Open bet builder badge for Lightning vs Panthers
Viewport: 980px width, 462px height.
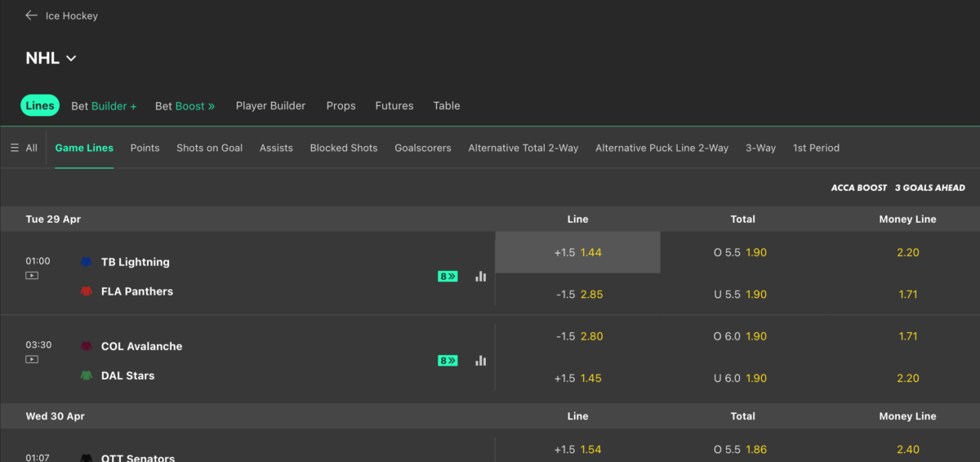tap(448, 277)
